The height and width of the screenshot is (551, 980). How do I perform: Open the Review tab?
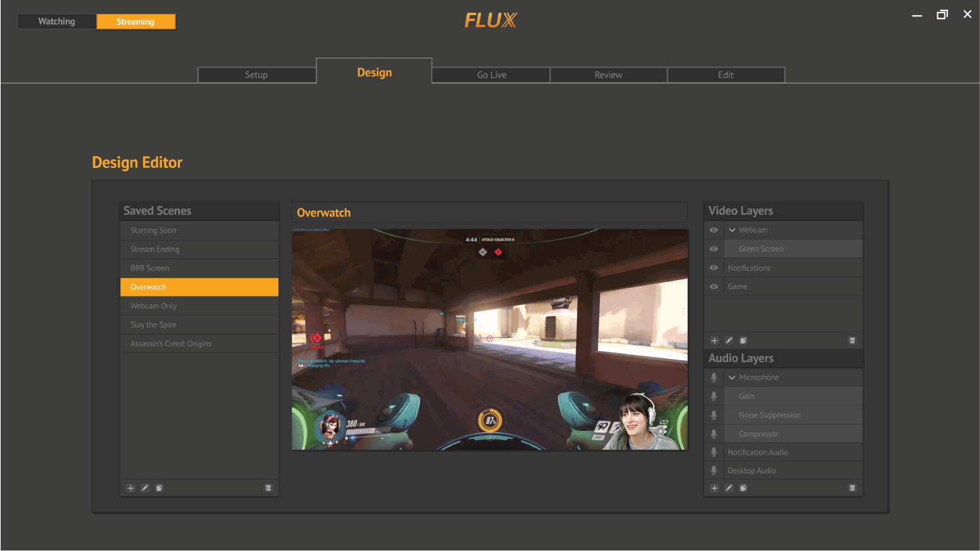(x=608, y=75)
